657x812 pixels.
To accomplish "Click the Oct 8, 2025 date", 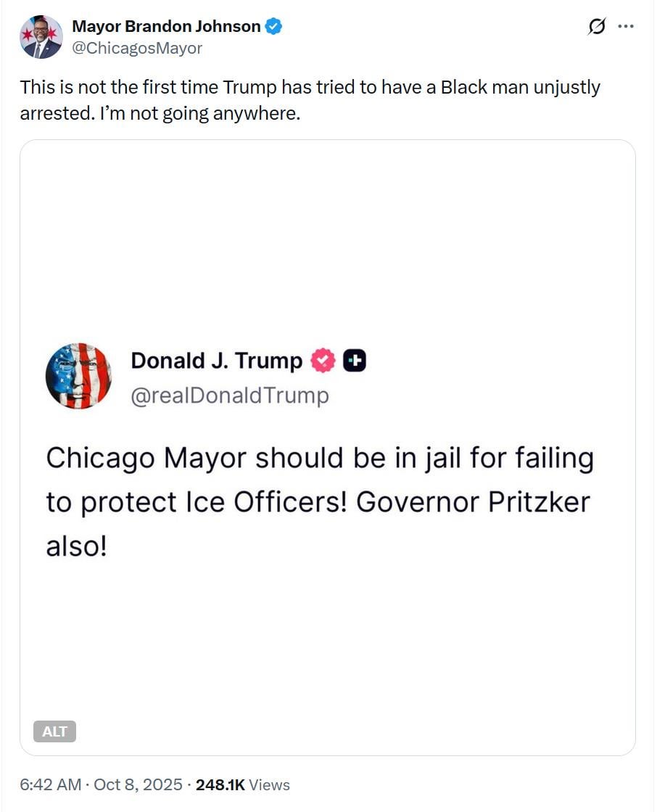I will [137, 784].
